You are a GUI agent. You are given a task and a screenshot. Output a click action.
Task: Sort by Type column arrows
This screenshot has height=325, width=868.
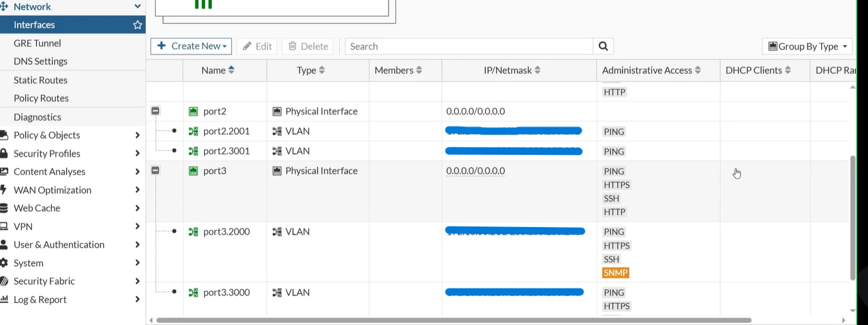321,70
